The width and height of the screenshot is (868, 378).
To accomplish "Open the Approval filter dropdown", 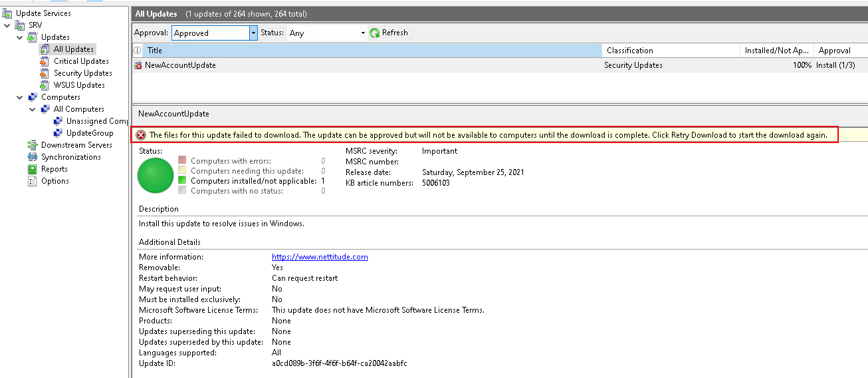I will 253,33.
